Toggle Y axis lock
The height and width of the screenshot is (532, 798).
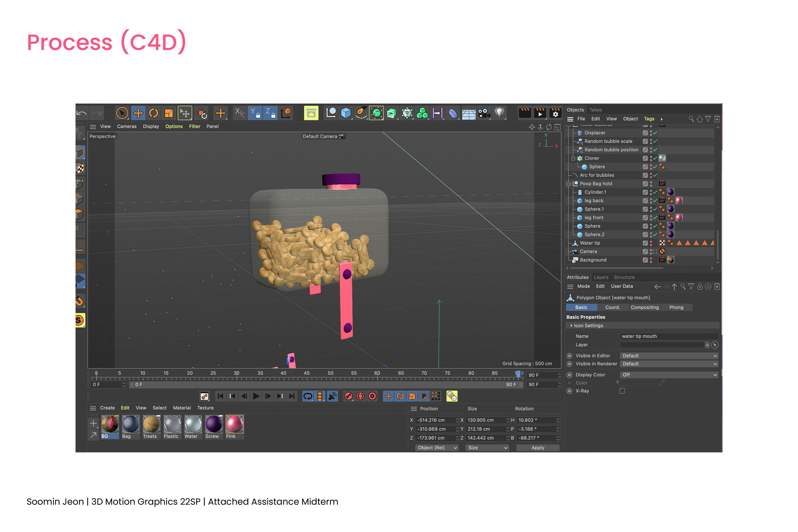click(x=255, y=113)
